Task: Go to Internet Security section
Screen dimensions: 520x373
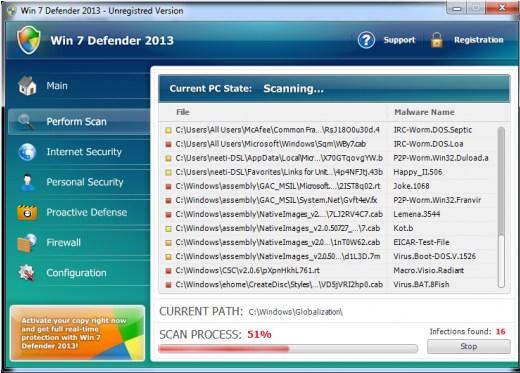Action: [79, 152]
